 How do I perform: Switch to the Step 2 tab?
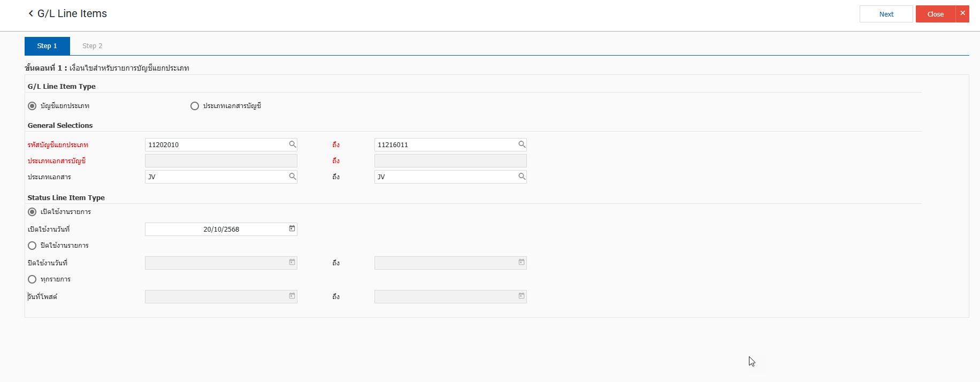(x=92, y=46)
